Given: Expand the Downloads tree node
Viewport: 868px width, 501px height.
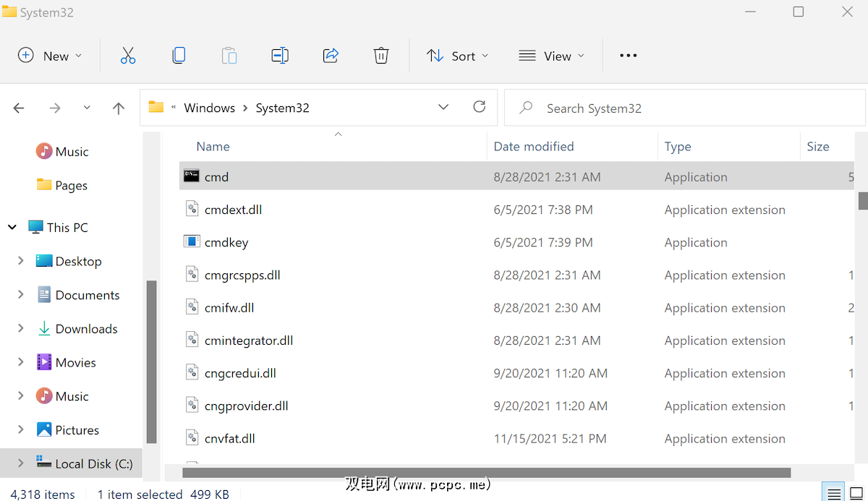Looking at the screenshot, I should coord(21,328).
